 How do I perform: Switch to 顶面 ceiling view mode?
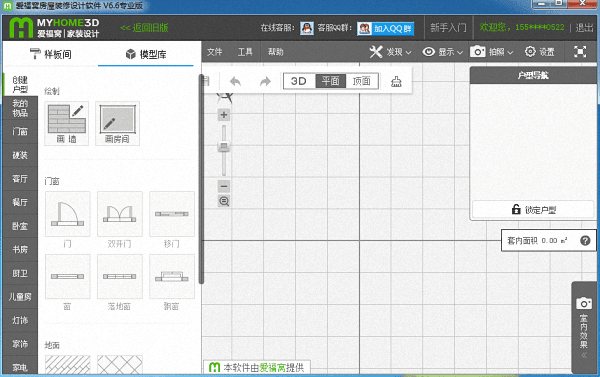(x=362, y=81)
